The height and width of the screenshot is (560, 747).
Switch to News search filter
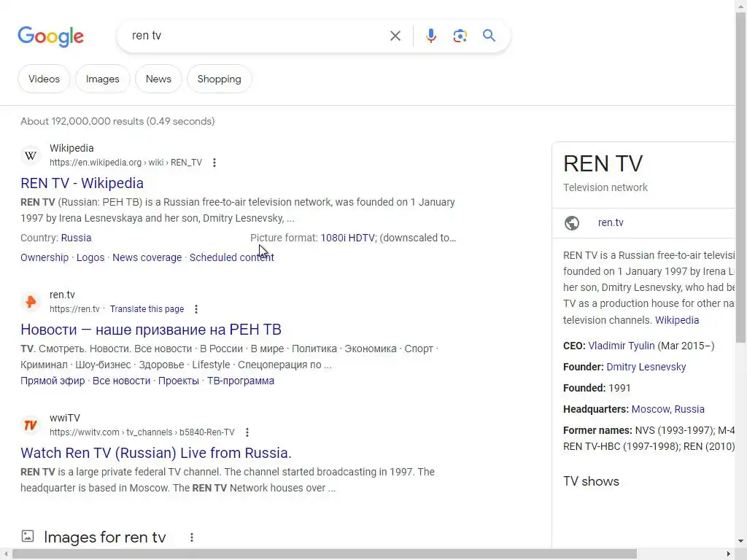coord(158,79)
